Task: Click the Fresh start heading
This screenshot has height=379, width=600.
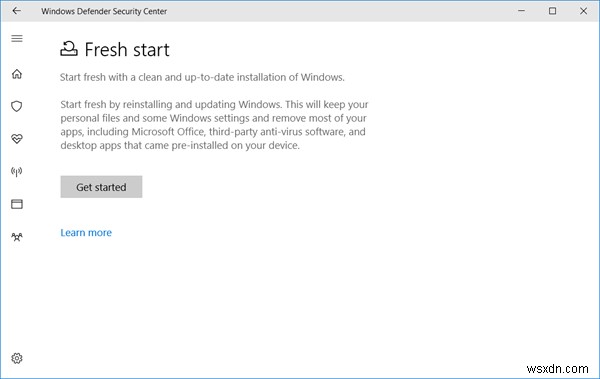Action: (127, 49)
